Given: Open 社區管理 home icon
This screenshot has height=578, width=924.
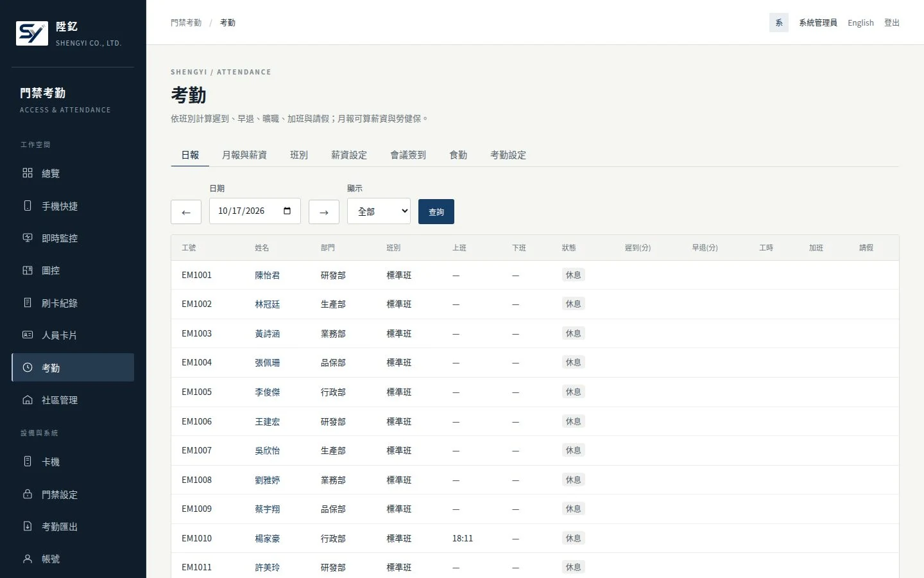Looking at the screenshot, I should click(x=28, y=399).
